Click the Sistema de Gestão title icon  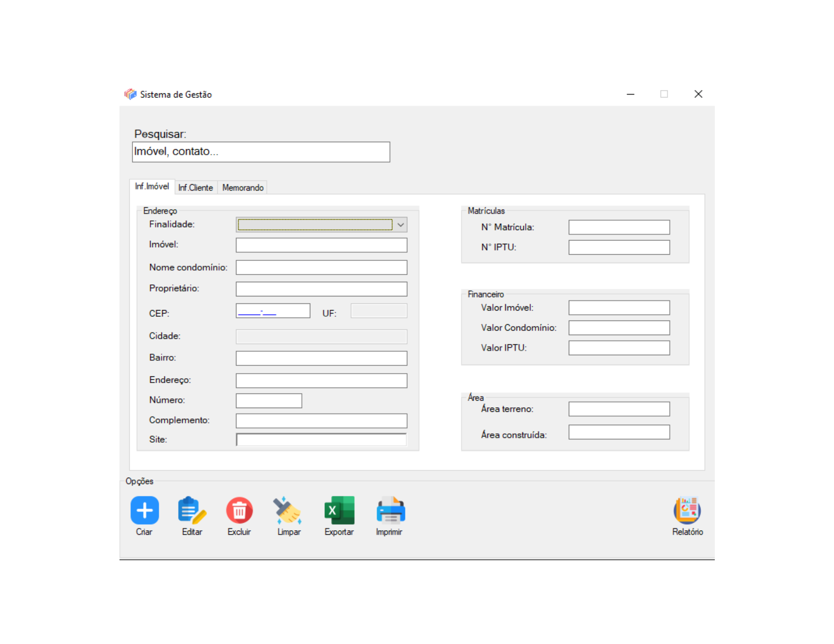tap(131, 94)
